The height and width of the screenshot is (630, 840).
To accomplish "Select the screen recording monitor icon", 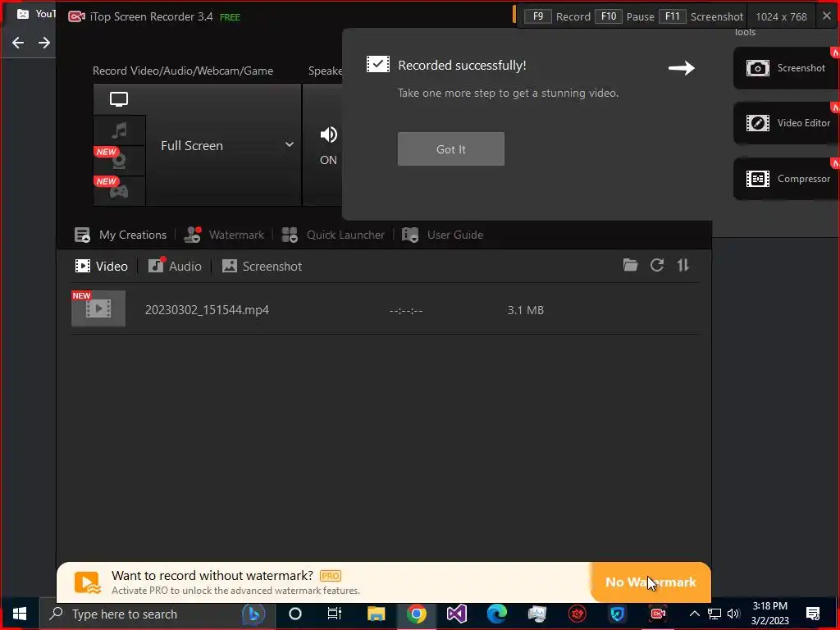I will point(119,99).
